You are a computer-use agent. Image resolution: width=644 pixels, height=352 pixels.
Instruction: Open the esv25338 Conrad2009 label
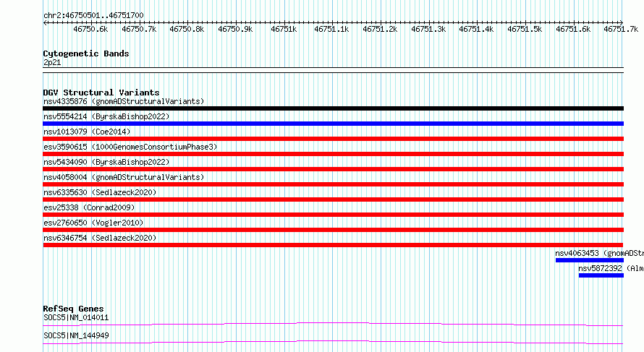click(89, 207)
